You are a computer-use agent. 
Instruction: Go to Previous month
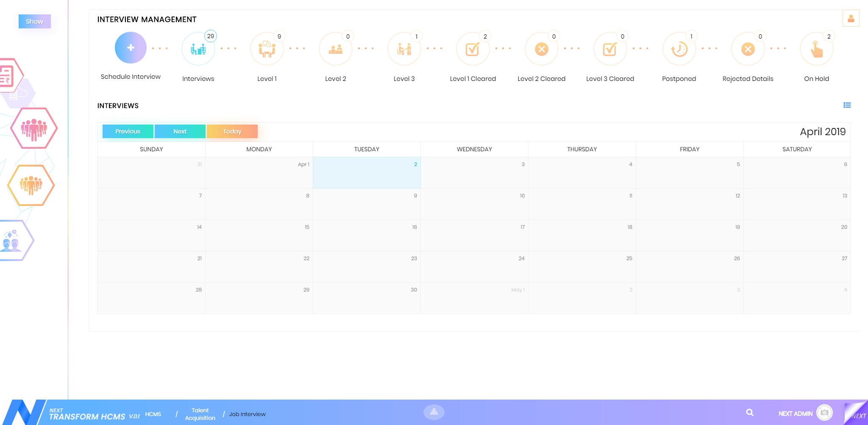pyautogui.click(x=128, y=131)
